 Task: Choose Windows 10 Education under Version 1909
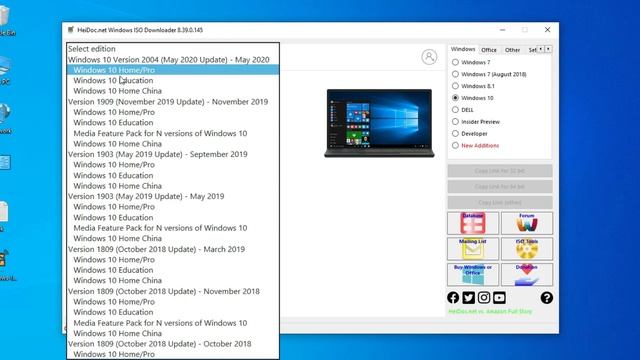[173, 122]
